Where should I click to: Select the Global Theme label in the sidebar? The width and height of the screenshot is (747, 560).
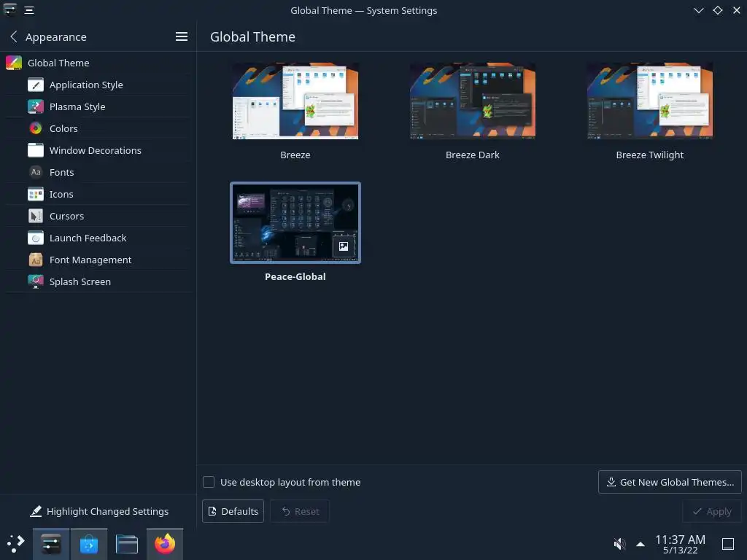pyautogui.click(x=58, y=63)
